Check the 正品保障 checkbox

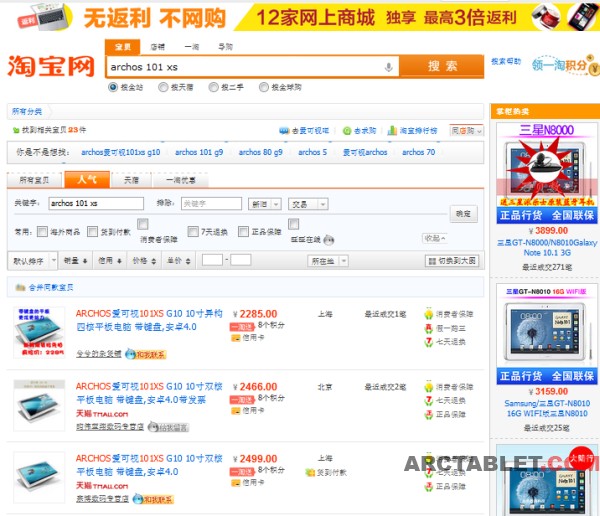pyautogui.click(x=243, y=231)
